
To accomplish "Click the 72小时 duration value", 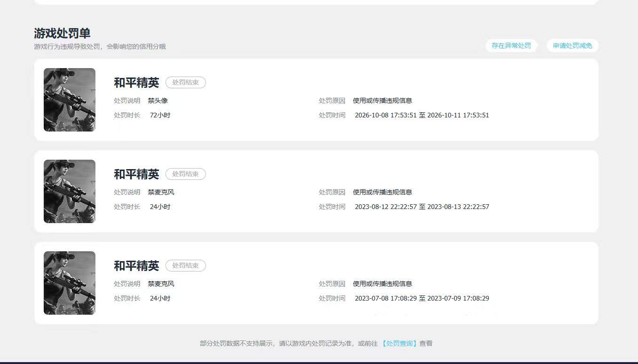I will 160,115.
